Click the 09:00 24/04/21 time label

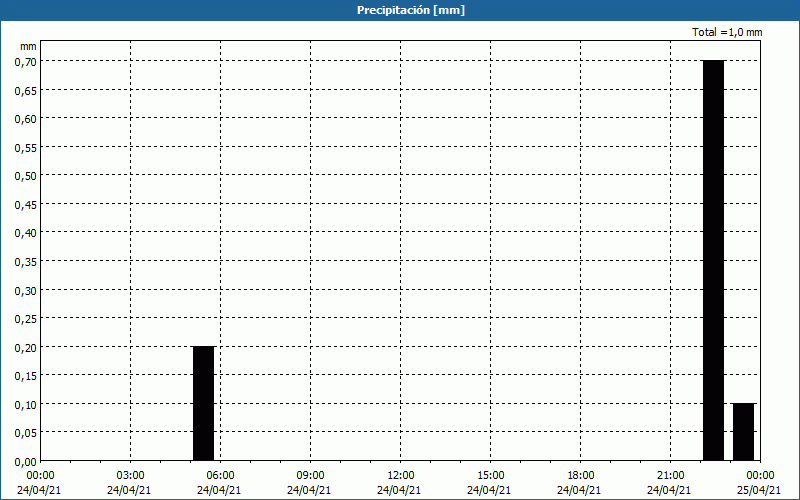pyautogui.click(x=309, y=483)
